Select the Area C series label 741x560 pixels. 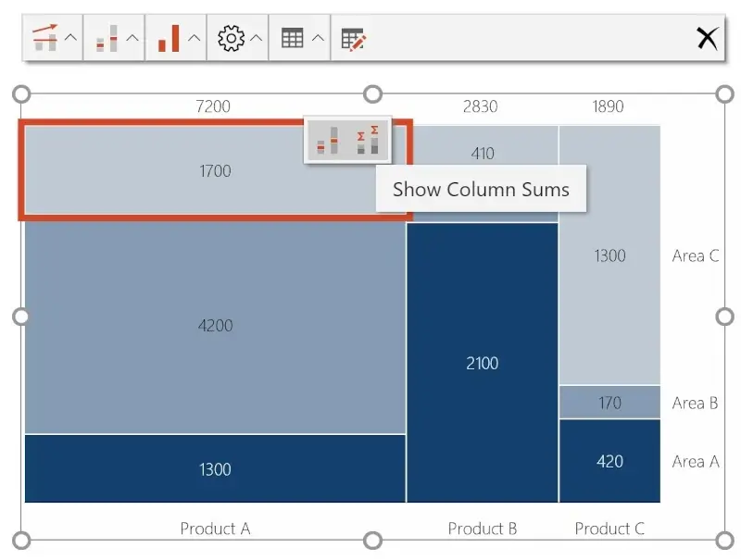point(695,255)
